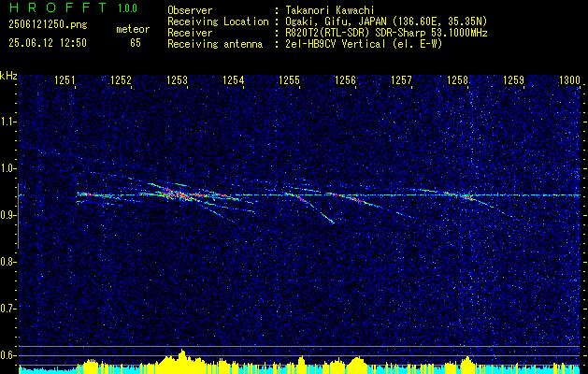Click time marker 1259
The width and height of the screenshot is (588, 374).
514,79
